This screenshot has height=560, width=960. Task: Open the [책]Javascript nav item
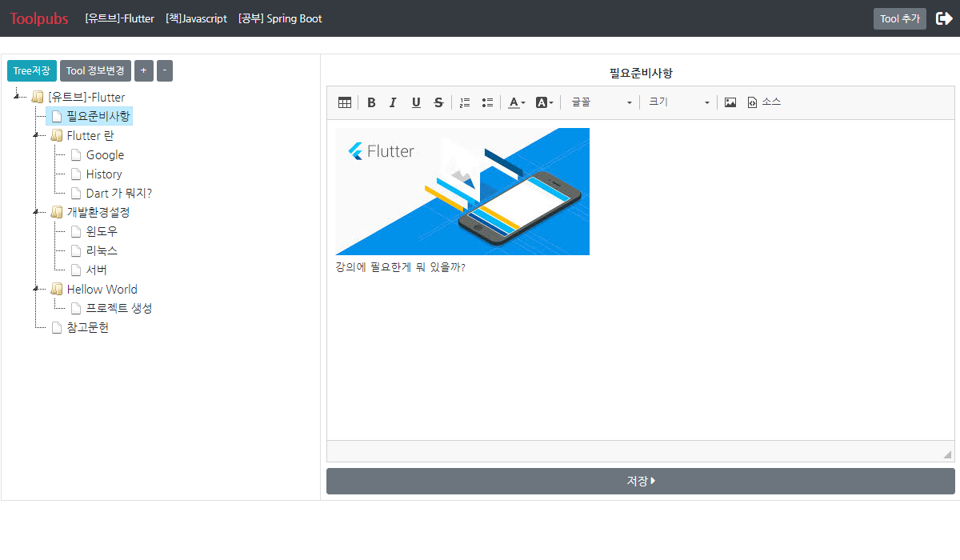[x=197, y=18]
